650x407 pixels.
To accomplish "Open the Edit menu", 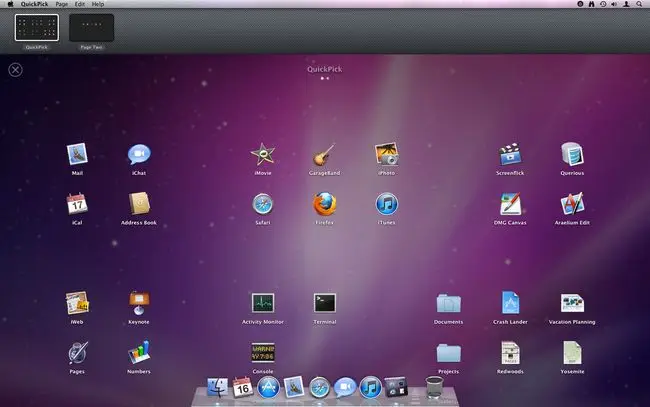I will click(x=80, y=4).
